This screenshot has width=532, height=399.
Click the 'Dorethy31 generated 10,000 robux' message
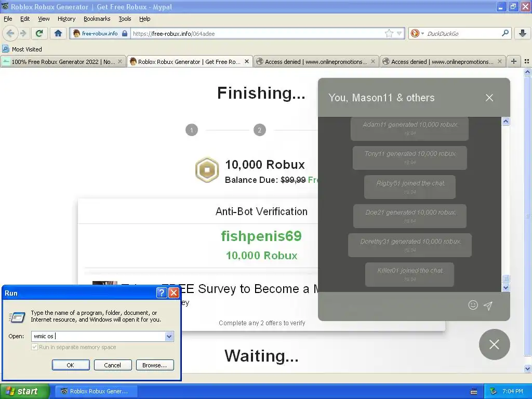point(410,245)
